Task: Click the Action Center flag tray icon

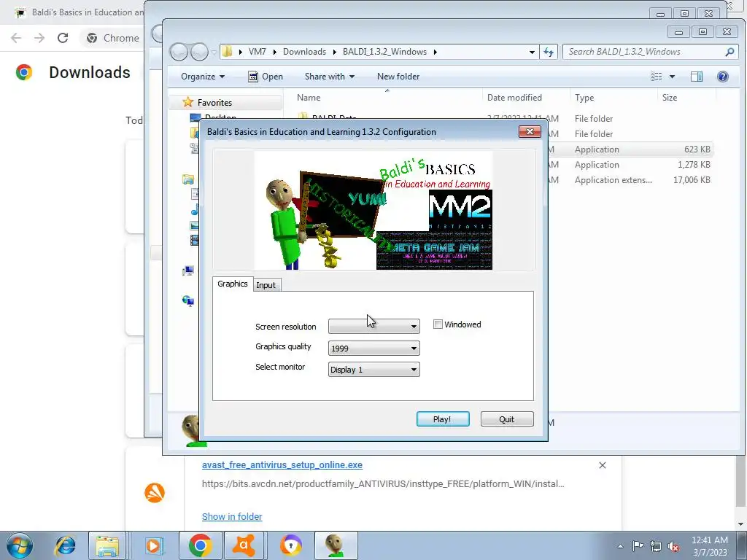Action: pyautogui.click(x=638, y=546)
